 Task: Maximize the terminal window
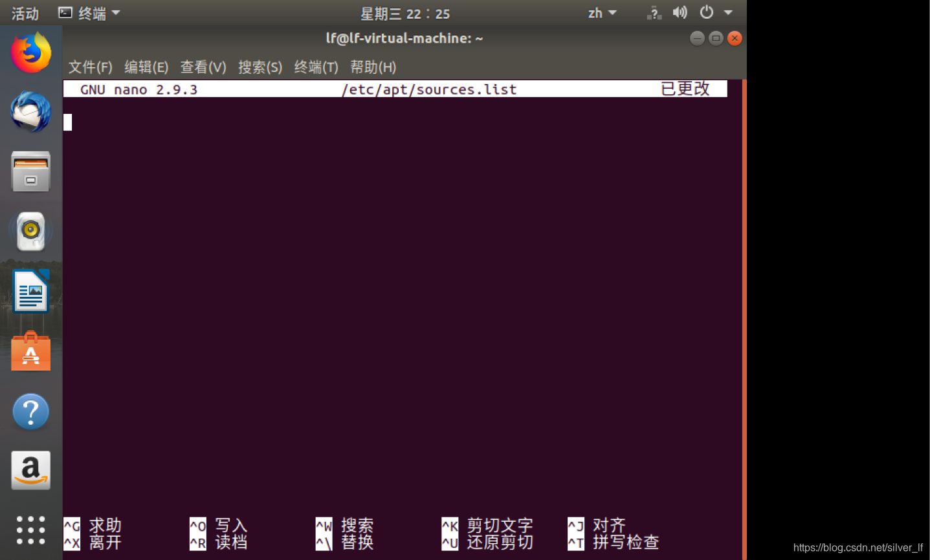[x=716, y=38]
